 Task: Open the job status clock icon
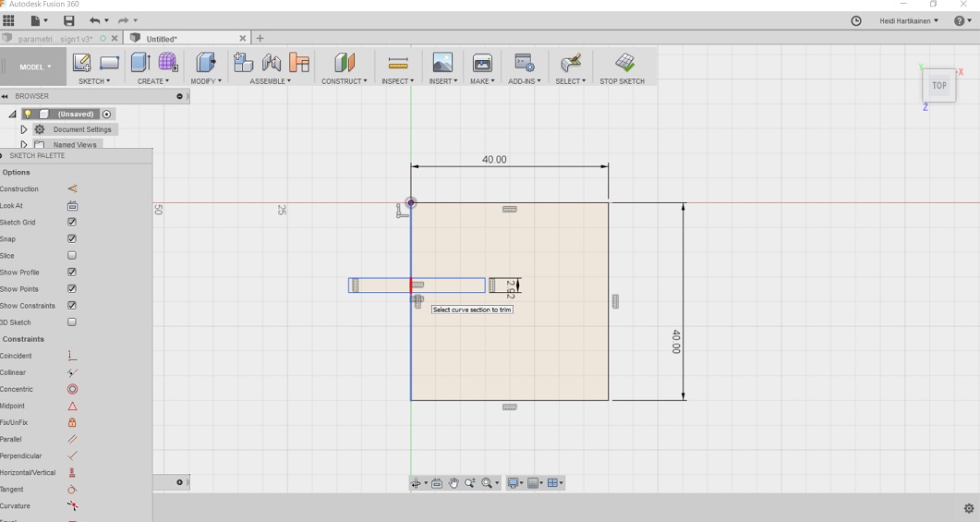pos(856,20)
